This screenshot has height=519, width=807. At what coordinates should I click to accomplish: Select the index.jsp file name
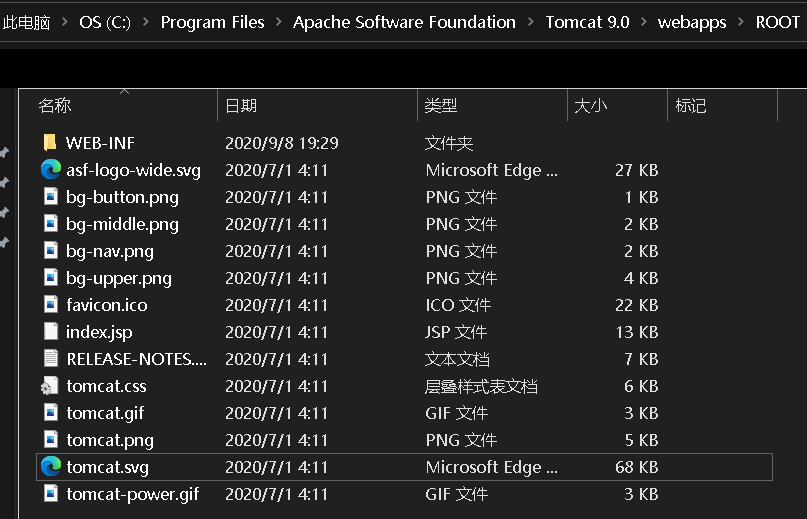click(x=99, y=332)
